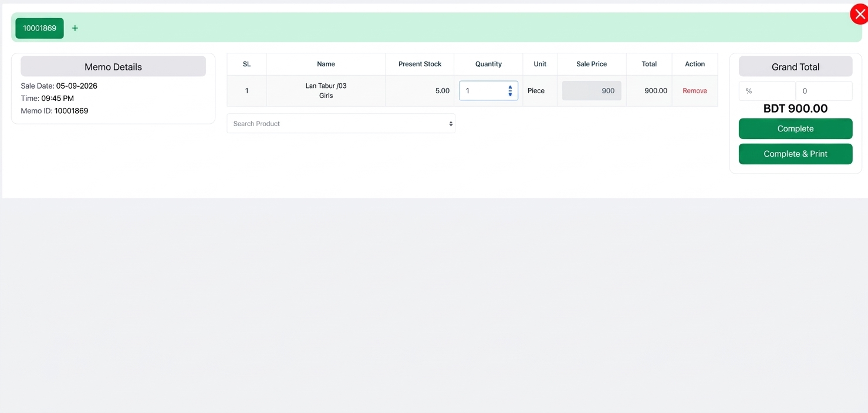This screenshot has height=413, width=868.
Task: Click the discount percent field
Action: tap(767, 91)
